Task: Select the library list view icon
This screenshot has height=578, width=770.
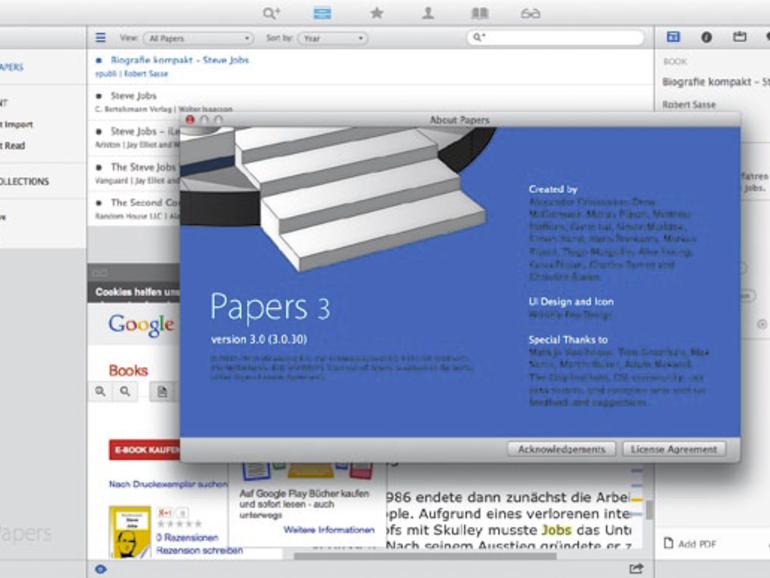Action: [x=322, y=13]
